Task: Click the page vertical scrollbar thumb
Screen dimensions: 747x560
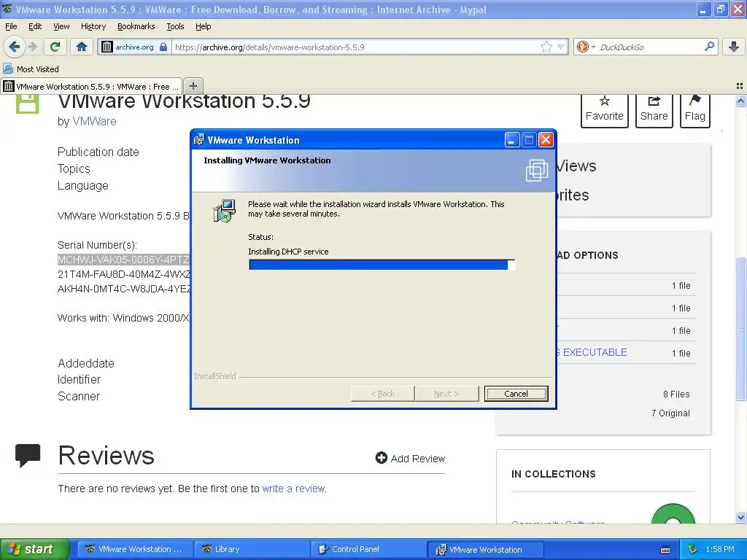Action: [740, 329]
